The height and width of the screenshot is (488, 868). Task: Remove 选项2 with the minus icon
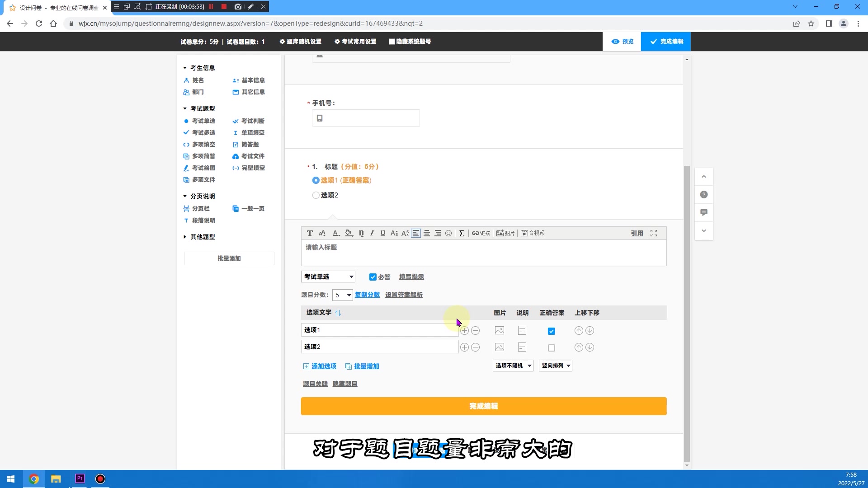point(475,347)
